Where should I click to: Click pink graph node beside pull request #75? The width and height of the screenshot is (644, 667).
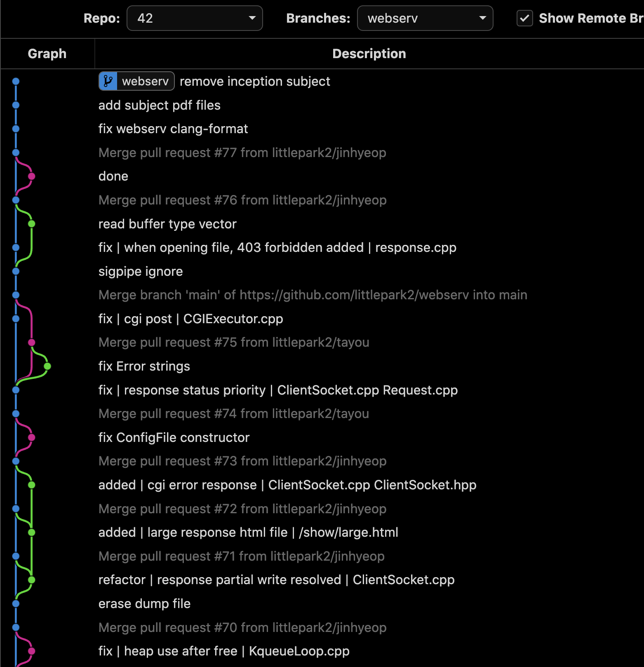[x=31, y=343]
